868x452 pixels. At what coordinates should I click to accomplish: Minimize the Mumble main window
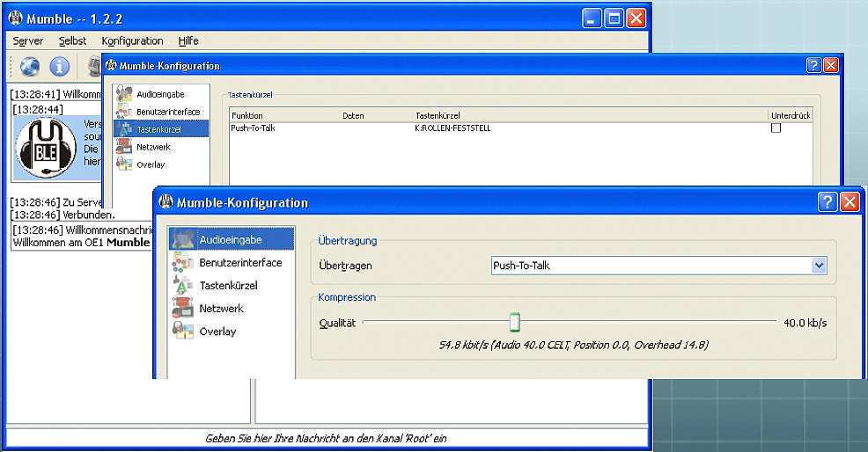(592, 18)
